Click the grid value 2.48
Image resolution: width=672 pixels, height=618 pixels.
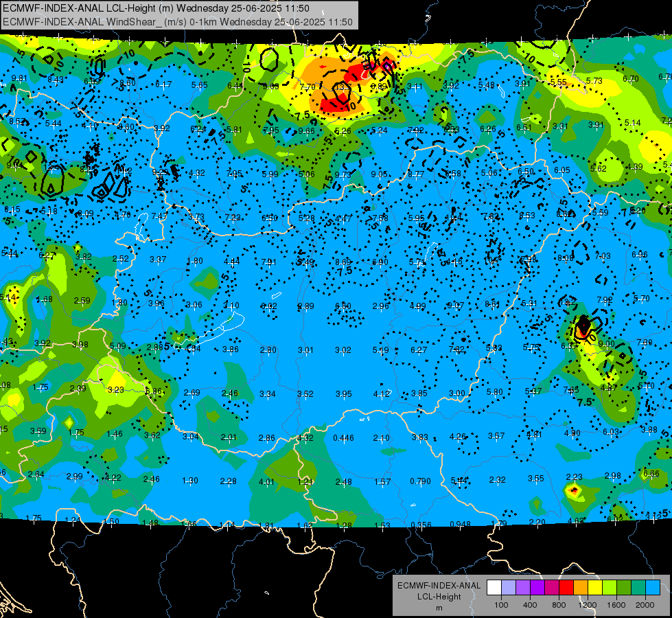click(344, 481)
